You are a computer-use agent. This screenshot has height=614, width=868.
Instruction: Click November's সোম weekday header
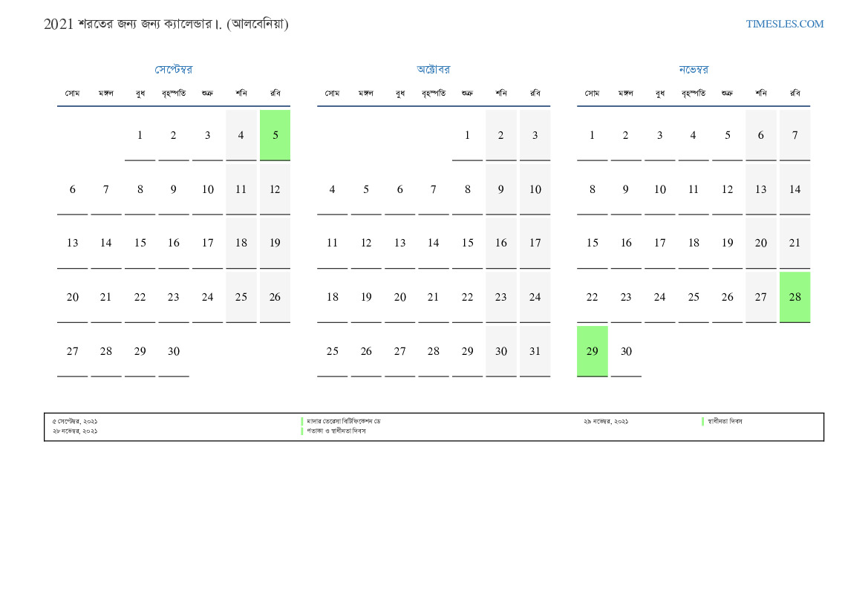(593, 93)
